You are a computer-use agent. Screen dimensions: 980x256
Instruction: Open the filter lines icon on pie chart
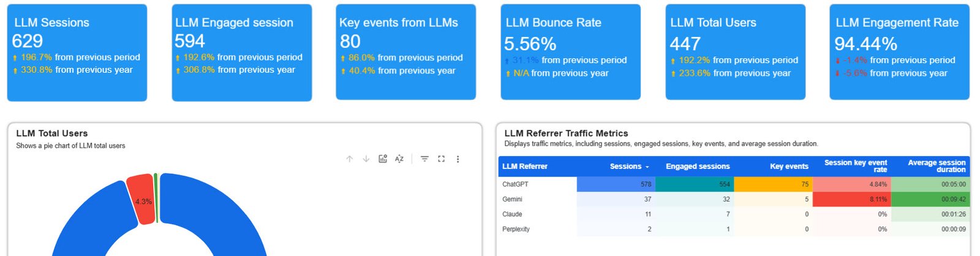coord(424,159)
